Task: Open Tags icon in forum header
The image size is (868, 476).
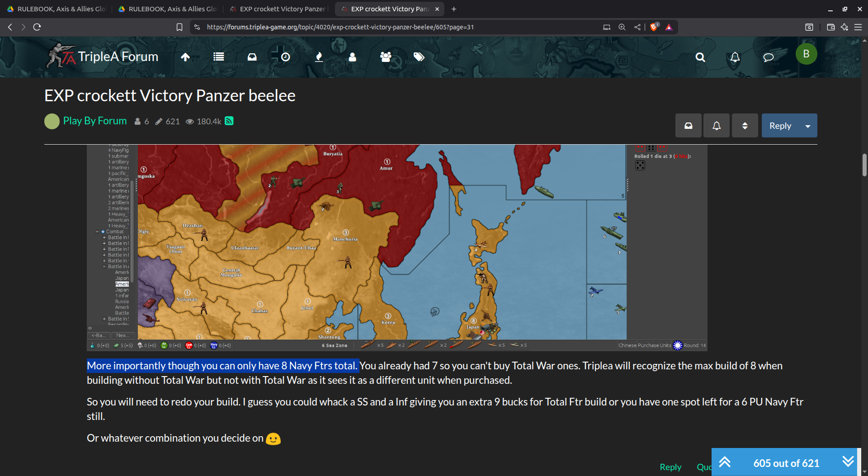Action: click(419, 57)
